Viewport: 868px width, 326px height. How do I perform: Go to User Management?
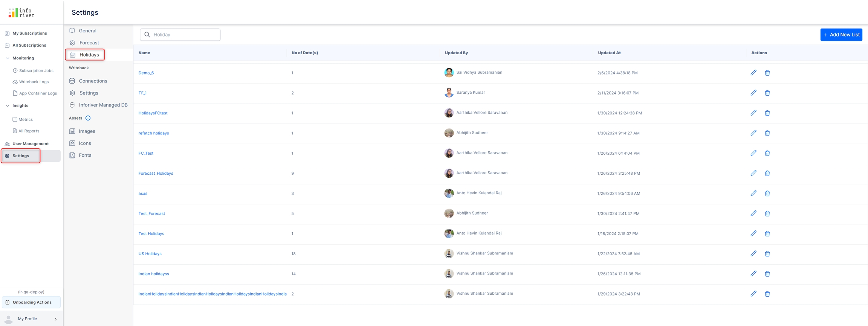pyautogui.click(x=30, y=144)
